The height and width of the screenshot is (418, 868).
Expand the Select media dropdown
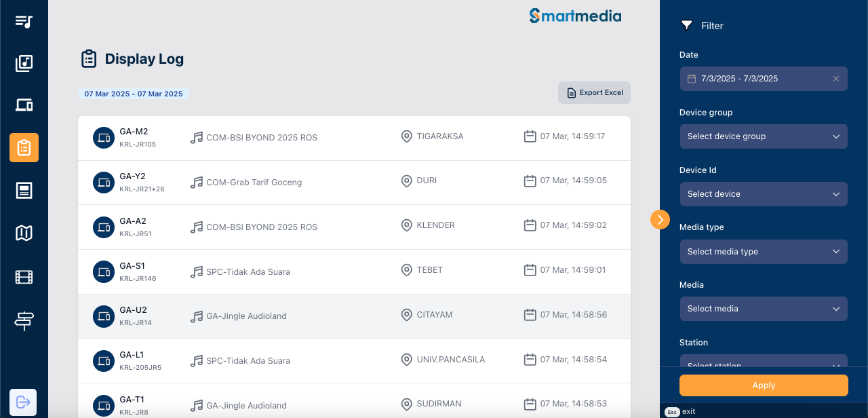click(x=764, y=309)
